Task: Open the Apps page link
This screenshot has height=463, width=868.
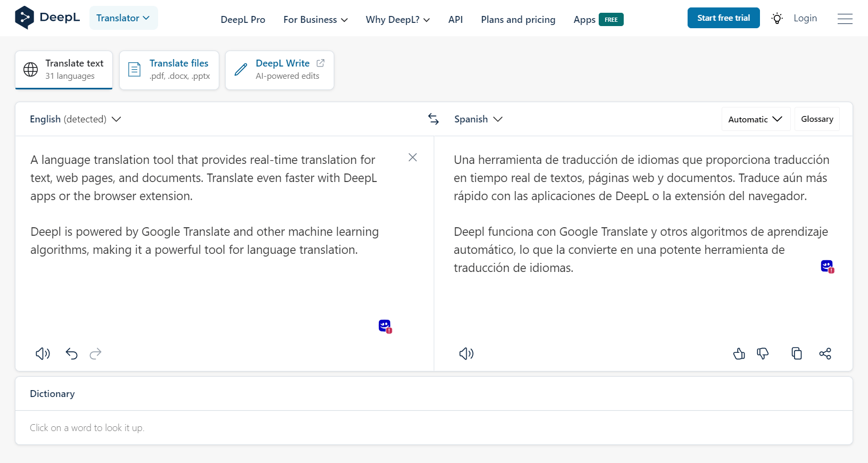Action: click(x=584, y=20)
